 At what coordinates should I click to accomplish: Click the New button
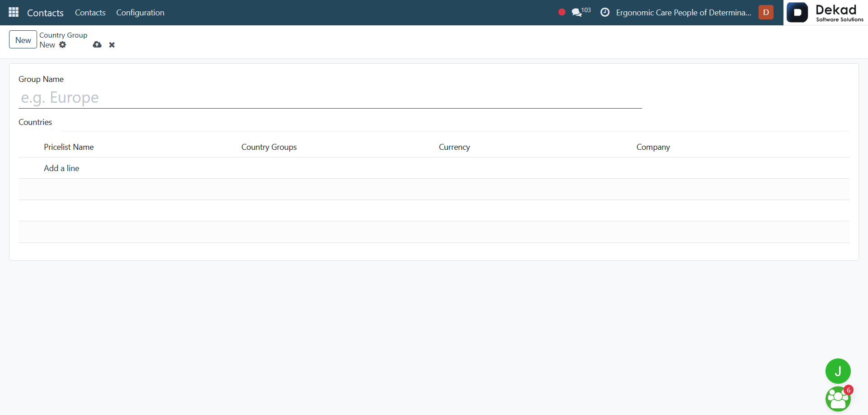pyautogui.click(x=23, y=40)
